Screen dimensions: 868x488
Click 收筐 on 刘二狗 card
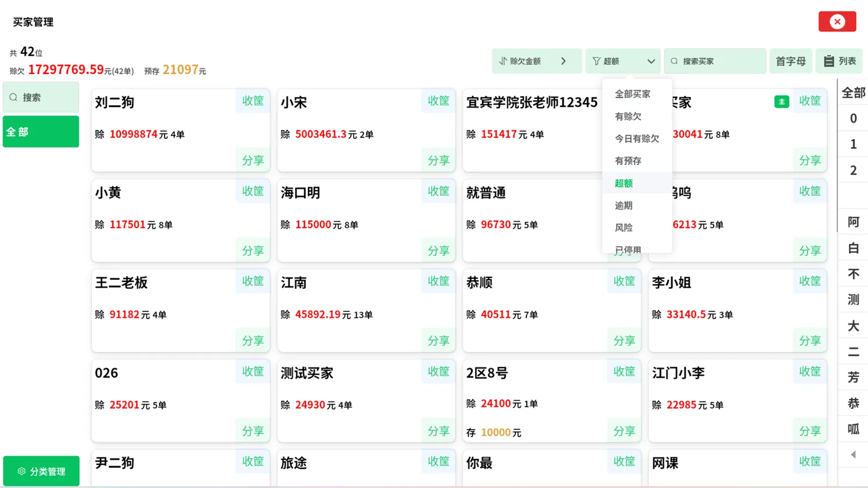pyautogui.click(x=253, y=101)
